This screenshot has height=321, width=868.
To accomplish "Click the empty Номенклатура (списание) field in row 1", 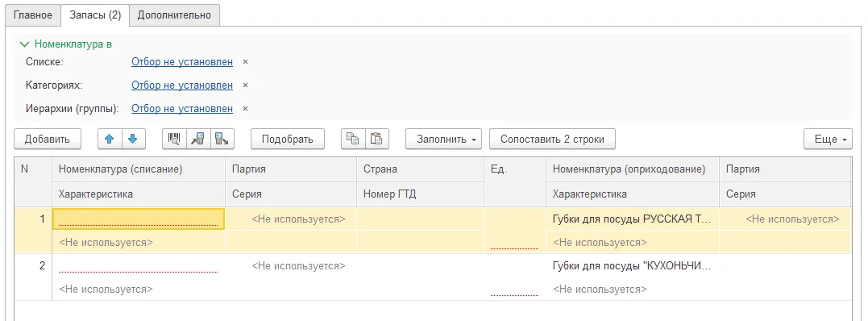I will coord(139,219).
